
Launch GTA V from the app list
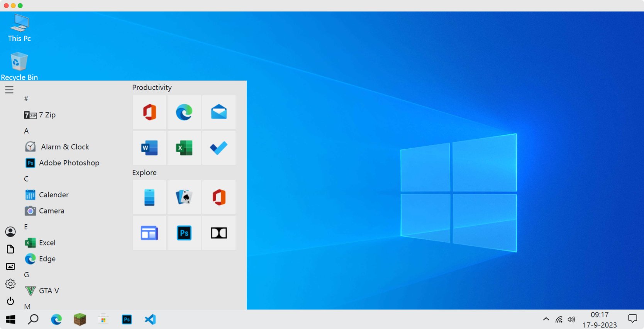[x=42, y=291]
